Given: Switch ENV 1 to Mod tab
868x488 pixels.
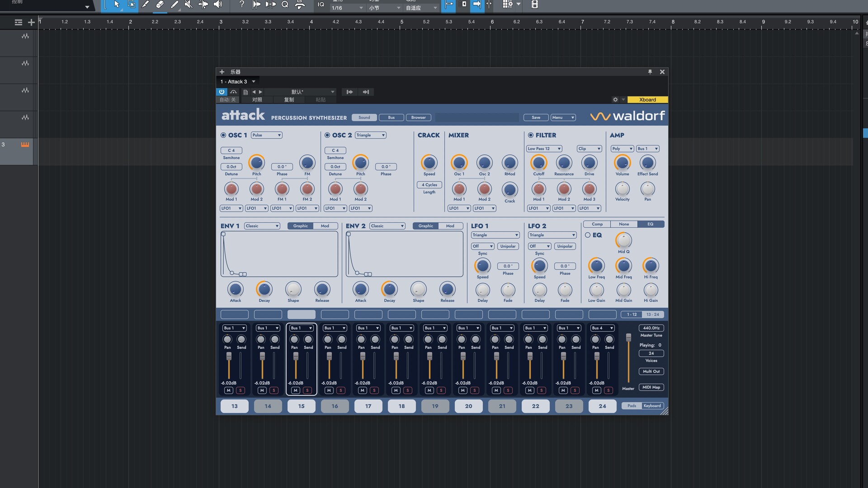Looking at the screenshot, I should click(x=325, y=226).
